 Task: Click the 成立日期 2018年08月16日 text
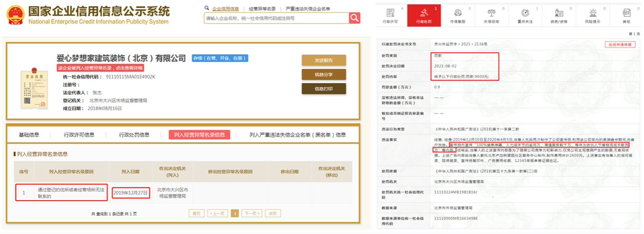[92, 108]
